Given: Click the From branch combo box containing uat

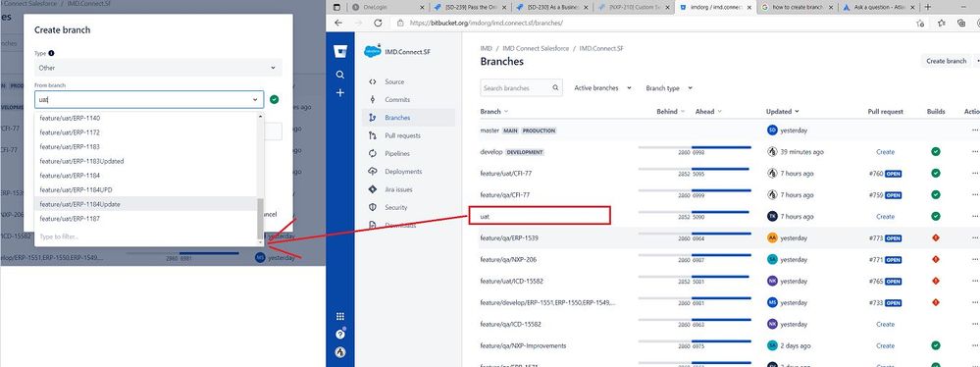Looking at the screenshot, I should coord(149,99).
